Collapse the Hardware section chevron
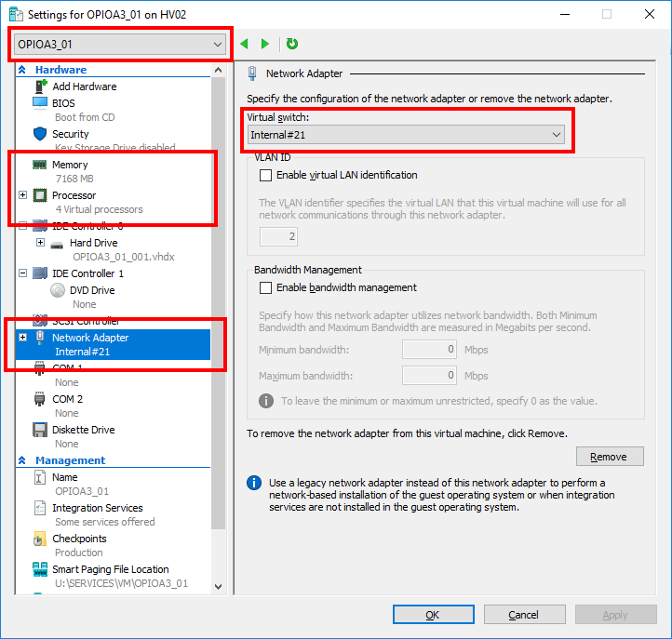Screen dimensions: 672x639 point(22,70)
